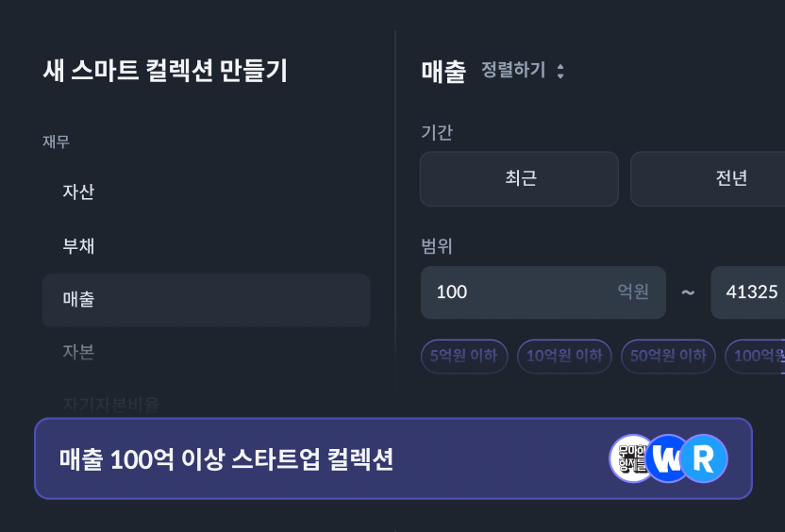The width and height of the screenshot is (785, 532).
Task: Select the highlighted 매출 sidebar item
Action: [206, 300]
